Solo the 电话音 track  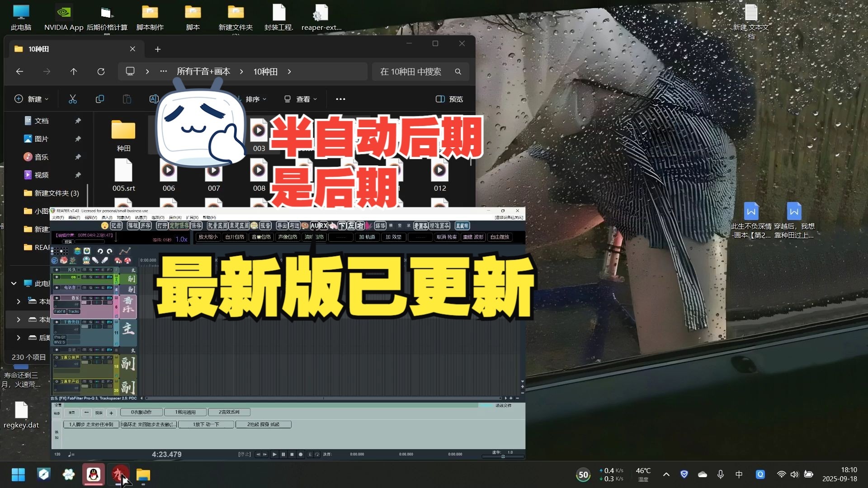90,288
